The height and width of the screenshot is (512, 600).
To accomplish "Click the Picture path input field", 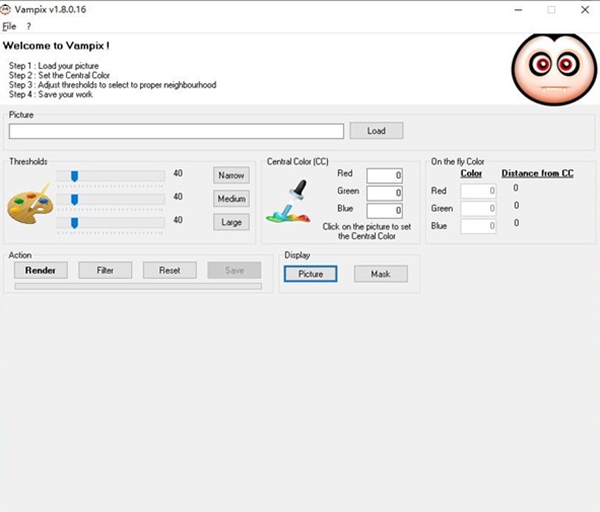I will [x=176, y=131].
